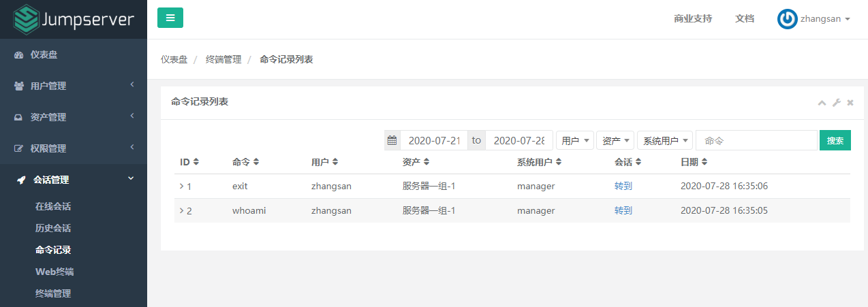The height and width of the screenshot is (307, 868).
Task: Open the zhangsan account dropdown caret
Action: pos(848,19)
